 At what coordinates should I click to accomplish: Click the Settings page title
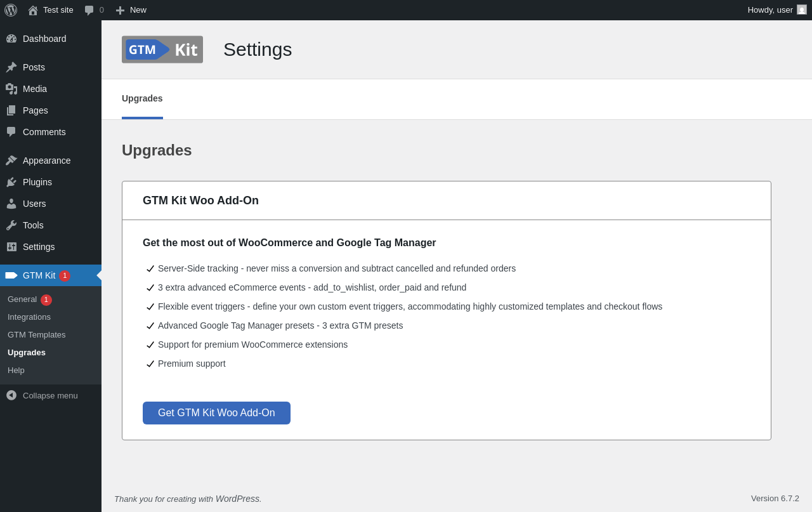[258, 49]
